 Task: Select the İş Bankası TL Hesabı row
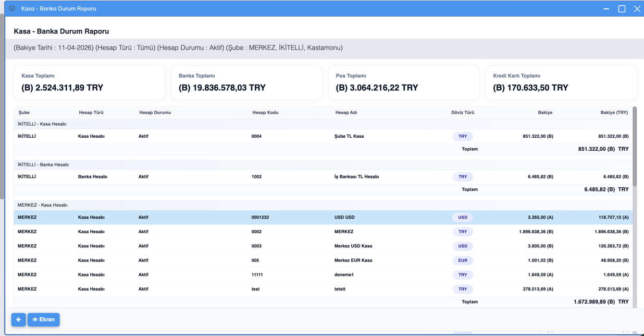(x=323, y=177)
